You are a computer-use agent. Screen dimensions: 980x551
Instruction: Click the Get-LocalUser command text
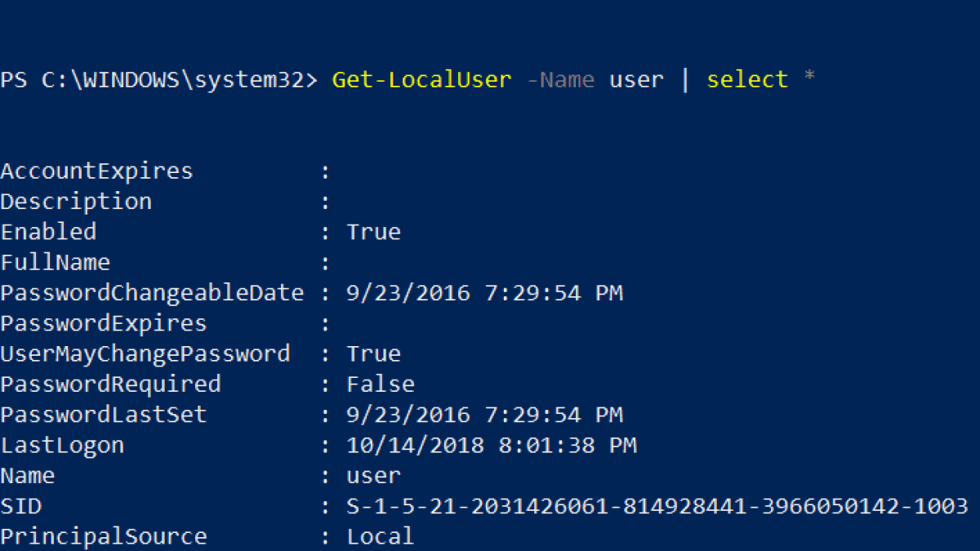[421, 80]
